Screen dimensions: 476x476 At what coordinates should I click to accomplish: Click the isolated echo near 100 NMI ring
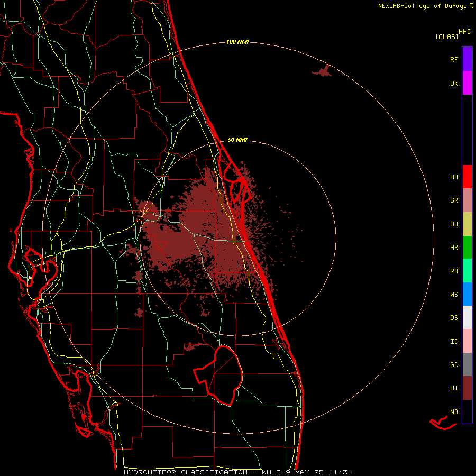click(323, 71)
